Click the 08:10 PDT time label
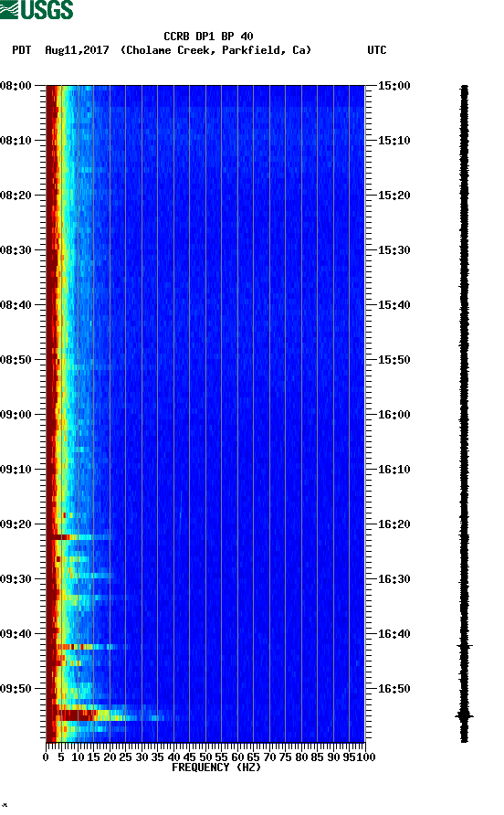The image size is (504, 815). [16, 141]
